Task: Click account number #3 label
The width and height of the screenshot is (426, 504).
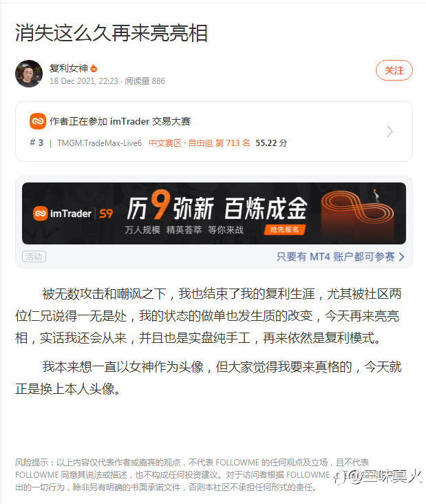Action: coord(36,143)
